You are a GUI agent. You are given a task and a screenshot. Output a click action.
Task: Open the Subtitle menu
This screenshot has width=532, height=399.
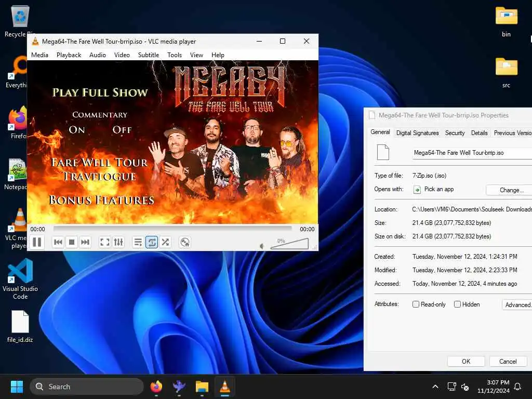point(149,55)
